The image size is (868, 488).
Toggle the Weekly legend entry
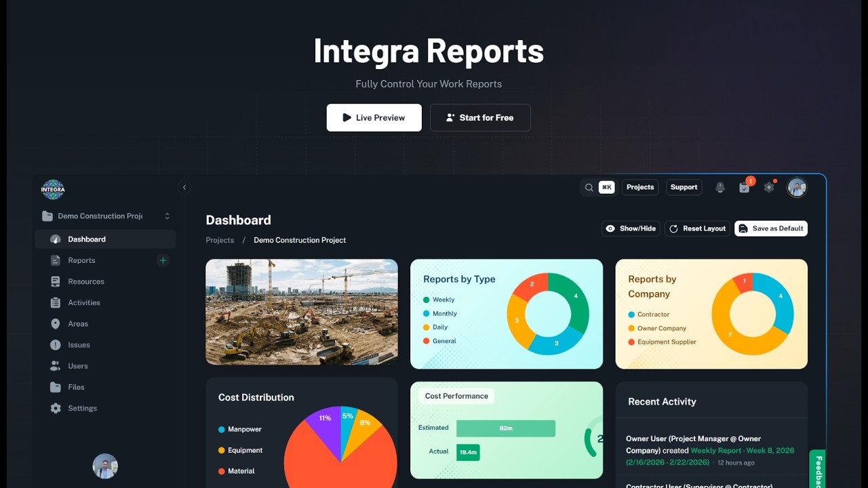pyautogui.click(x=439, y=300)
